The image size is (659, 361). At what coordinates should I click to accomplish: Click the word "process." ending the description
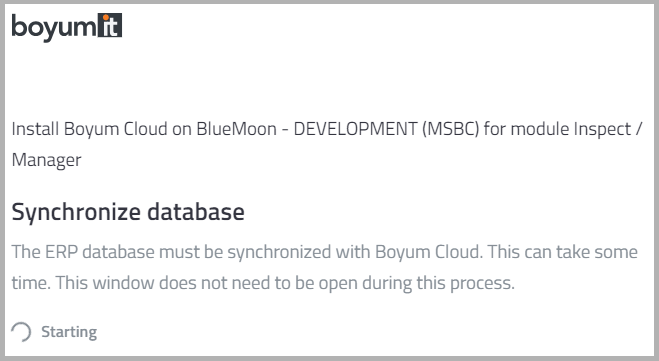[482, 284]
